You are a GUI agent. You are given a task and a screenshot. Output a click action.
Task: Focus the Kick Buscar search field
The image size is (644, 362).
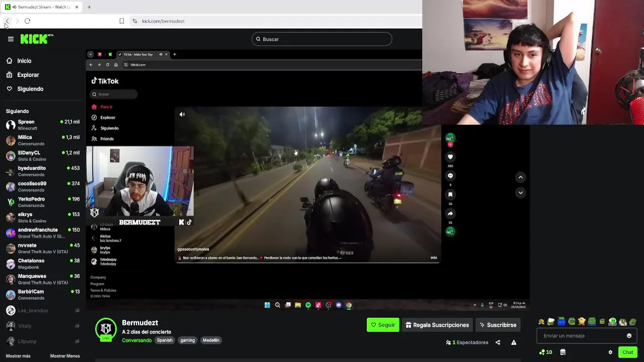pos(321,39)
